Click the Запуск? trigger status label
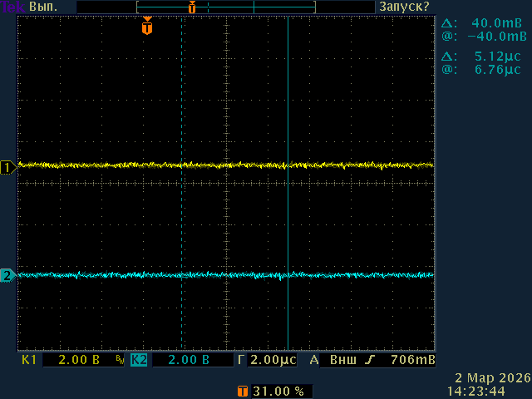This screenshot has width=532, height=399. click(404, 7)
